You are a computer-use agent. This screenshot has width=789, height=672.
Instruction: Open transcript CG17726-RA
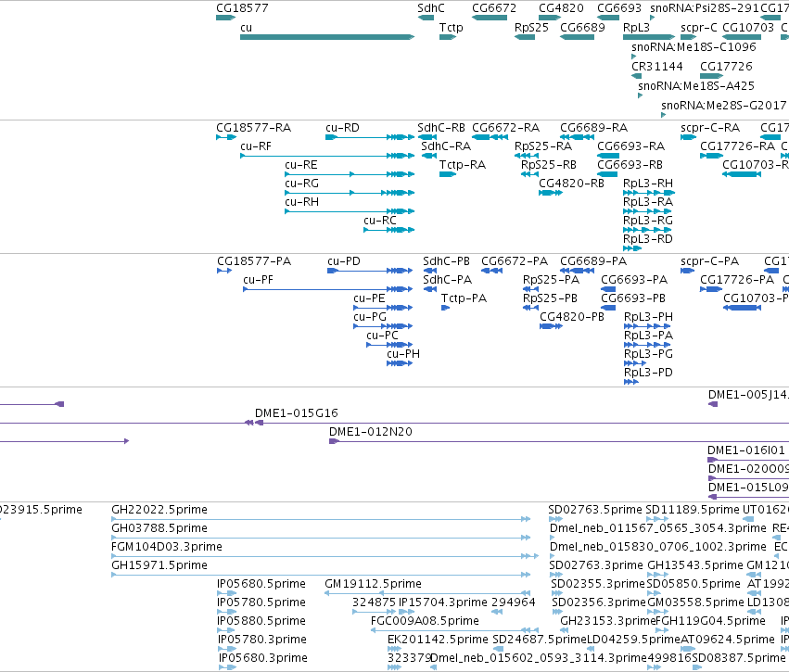point(711,156)
